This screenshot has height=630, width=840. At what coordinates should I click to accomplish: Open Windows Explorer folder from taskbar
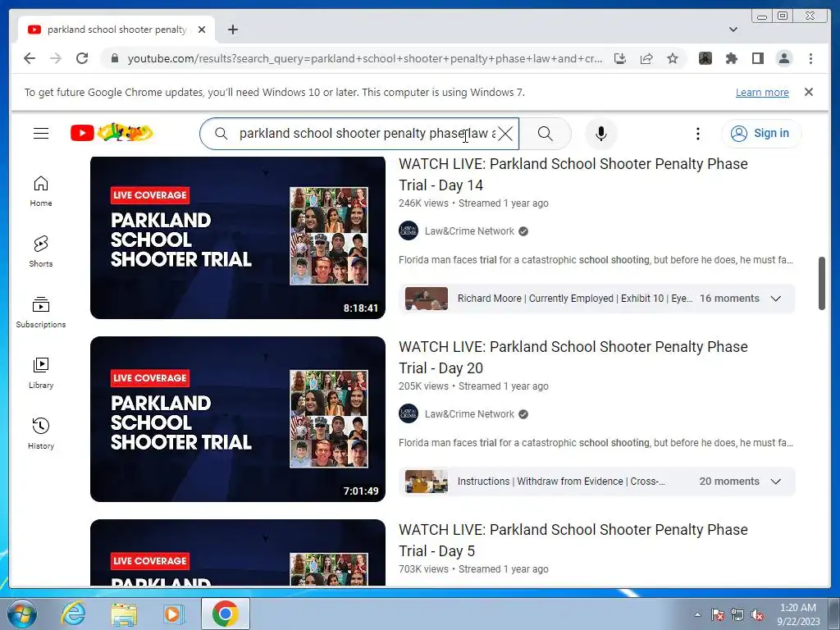(x=124, y=614)
